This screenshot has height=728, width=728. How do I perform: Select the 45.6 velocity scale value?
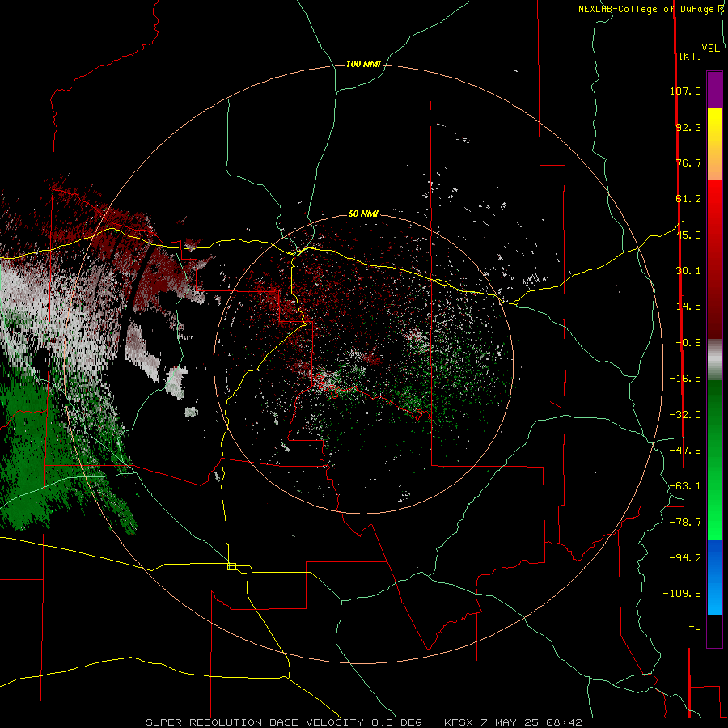(688, 235)
